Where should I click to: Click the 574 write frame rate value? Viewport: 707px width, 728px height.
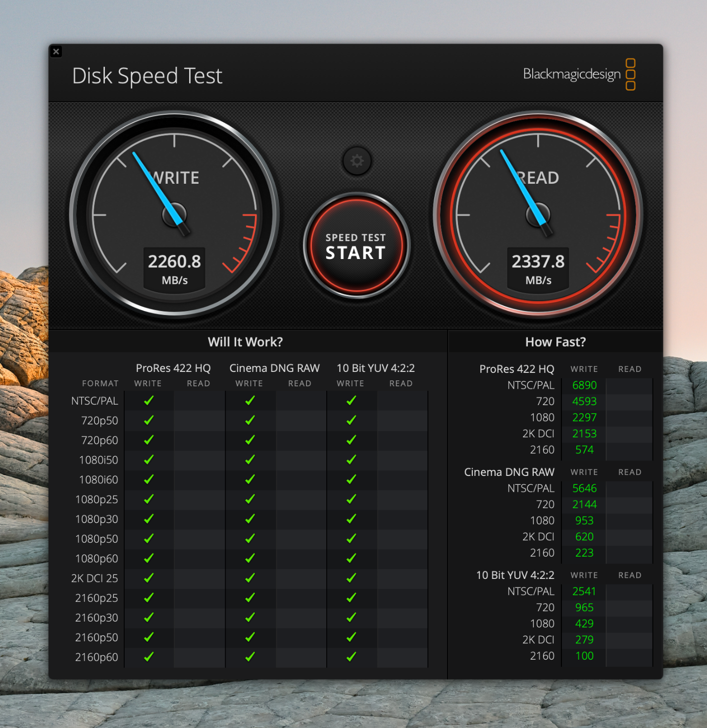[x=585, y=450]
